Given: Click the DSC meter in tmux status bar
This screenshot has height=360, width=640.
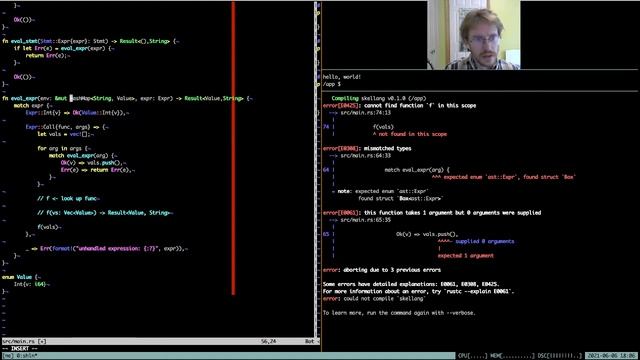Looking at the screenshot, I should click(x=560, y=356).
